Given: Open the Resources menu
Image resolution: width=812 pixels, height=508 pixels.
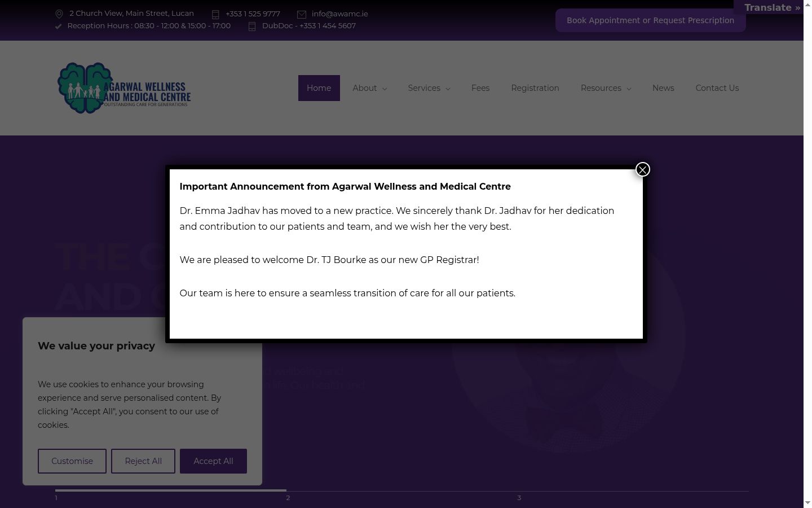Looking at the screenshot, I should click(x=601, y=88).
